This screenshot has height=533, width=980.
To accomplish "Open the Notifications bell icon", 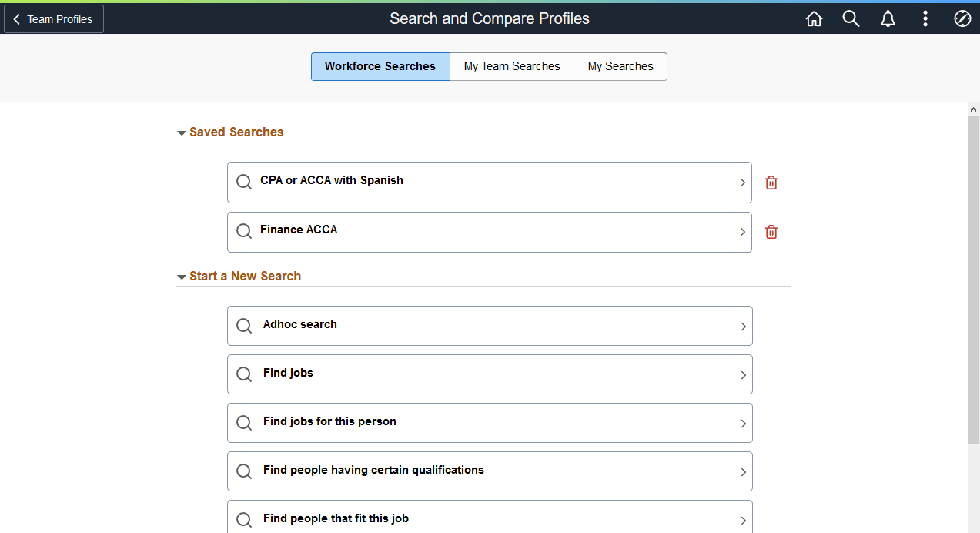I will tap(888, 18).
